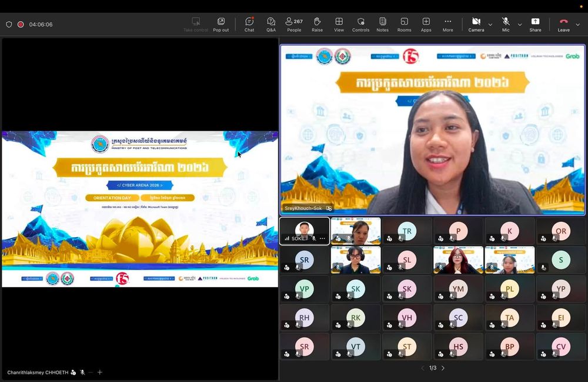Screen dimensions: 588x382
Task: Select the TA participant tile
Action: [510, 318]
